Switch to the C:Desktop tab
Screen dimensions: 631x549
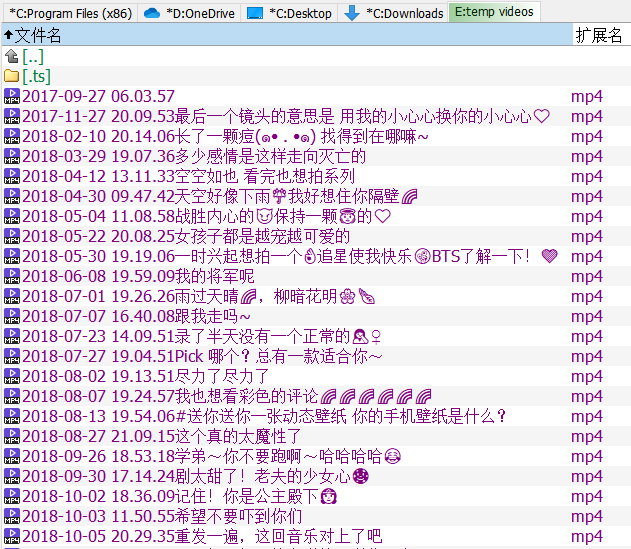(x=289, y=13)
